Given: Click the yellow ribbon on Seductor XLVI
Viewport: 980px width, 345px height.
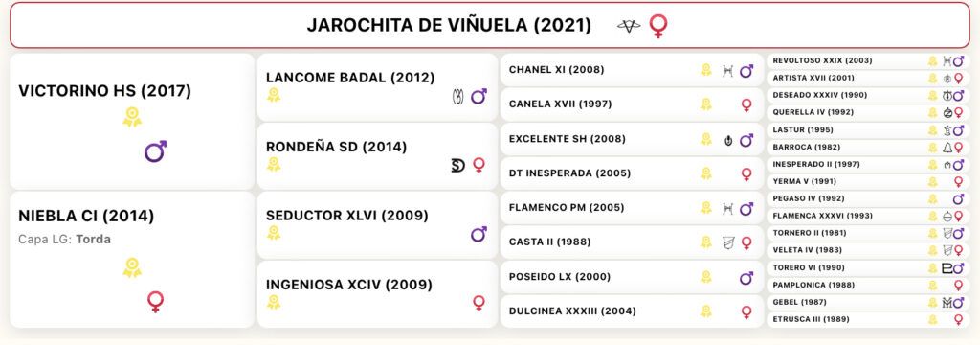Looking at the screenshot, I should click(273, 233).
